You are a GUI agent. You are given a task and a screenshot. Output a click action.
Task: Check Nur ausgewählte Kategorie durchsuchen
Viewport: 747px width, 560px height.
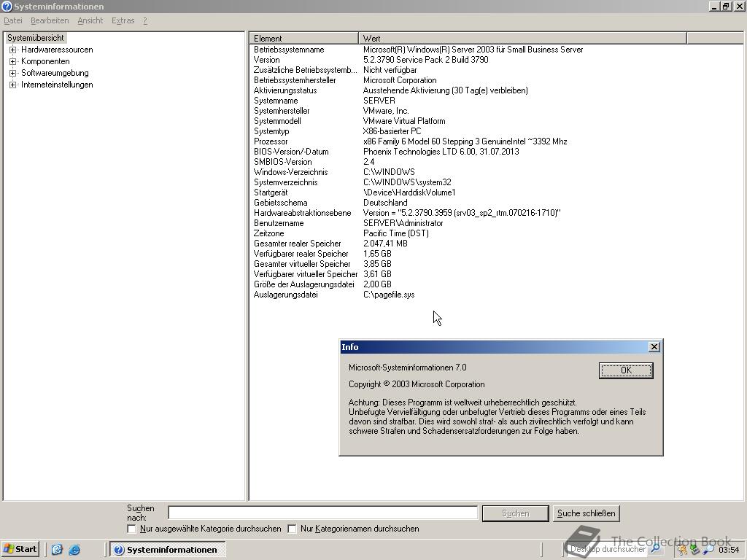click(131, 529)
